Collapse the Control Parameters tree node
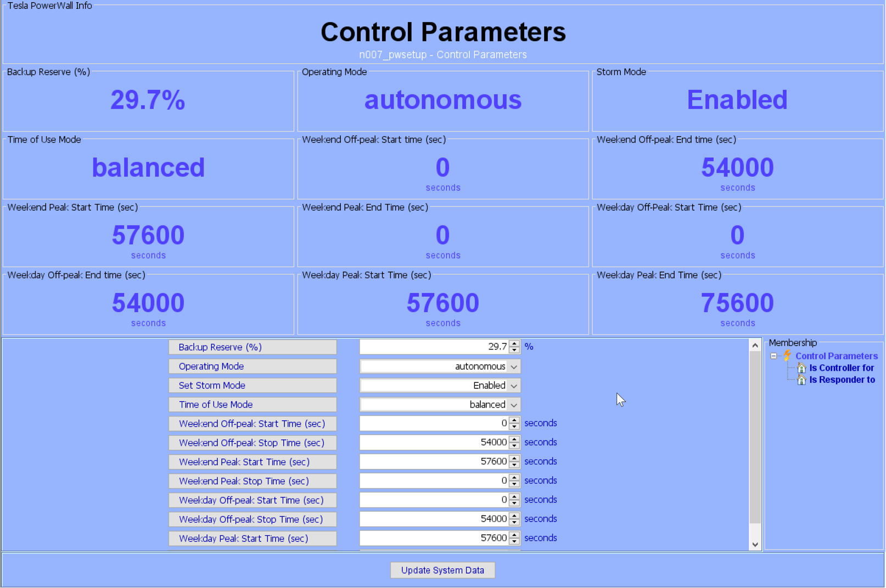 (773, 356)
